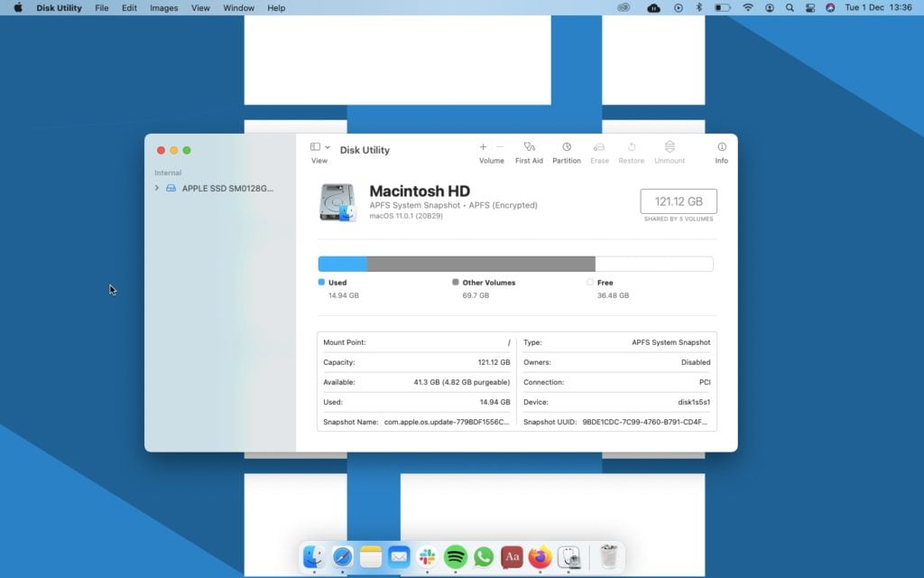The height and width of the screenshot is (578, 924).
Task: Click the Wi-Fi status icon
Action: click(x=748, y=7)
